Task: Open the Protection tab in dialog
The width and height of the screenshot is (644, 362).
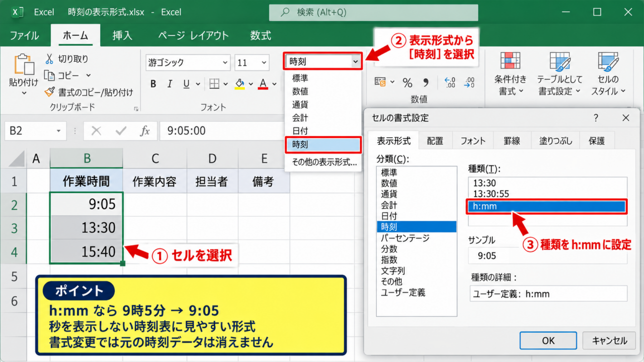Action: pyautogui.click(x=597, y=141)
